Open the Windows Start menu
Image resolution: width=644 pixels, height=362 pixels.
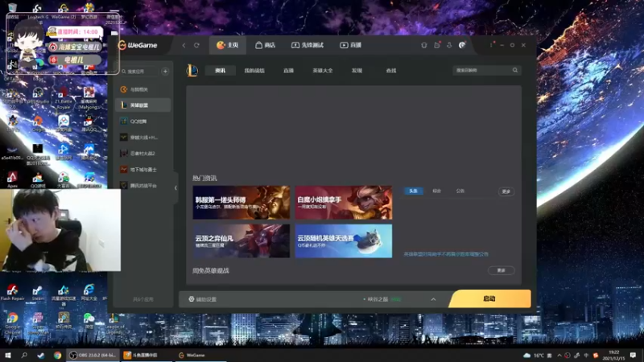pos(8,355)
